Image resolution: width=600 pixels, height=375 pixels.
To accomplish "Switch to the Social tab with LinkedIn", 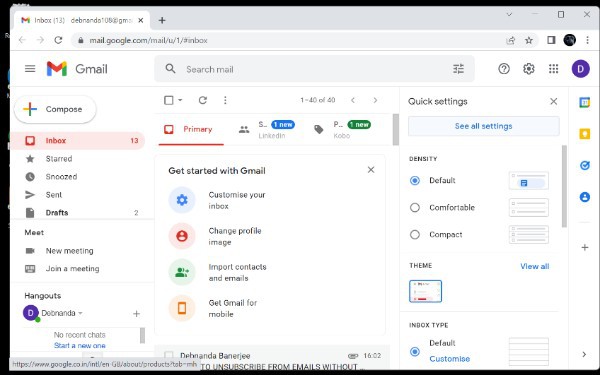I will tap(267, 129).
